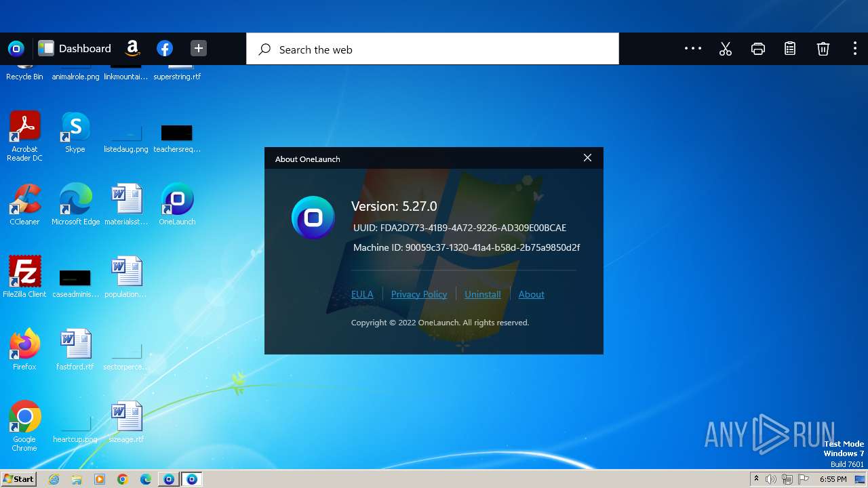The image size is (868, 488).
Task: Open the Windows Start menu
Action: pyautogui.click(x=18, y=479)
